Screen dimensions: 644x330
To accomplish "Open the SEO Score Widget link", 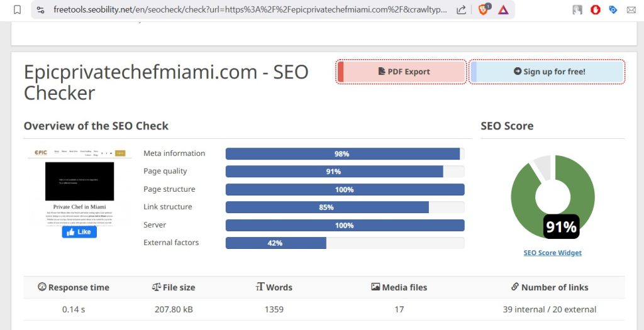I will [x=552, y=253].
